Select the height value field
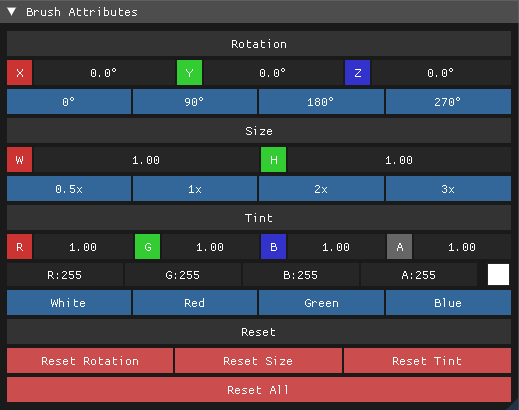The width and height of the screenshot is (519, 410). point(399,160)
